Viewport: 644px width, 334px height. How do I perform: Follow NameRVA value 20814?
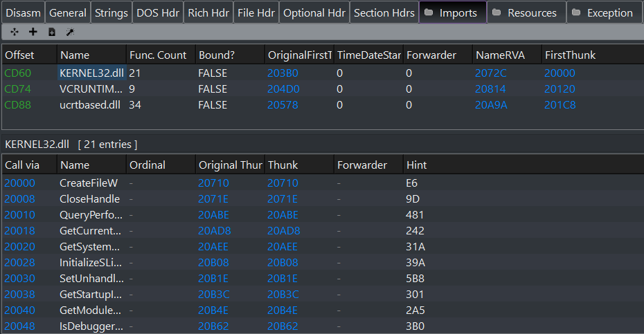490,89
